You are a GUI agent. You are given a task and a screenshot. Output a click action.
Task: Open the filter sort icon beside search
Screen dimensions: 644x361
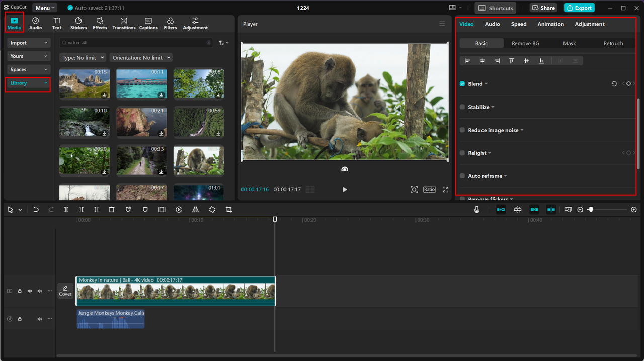click(223, 43)
